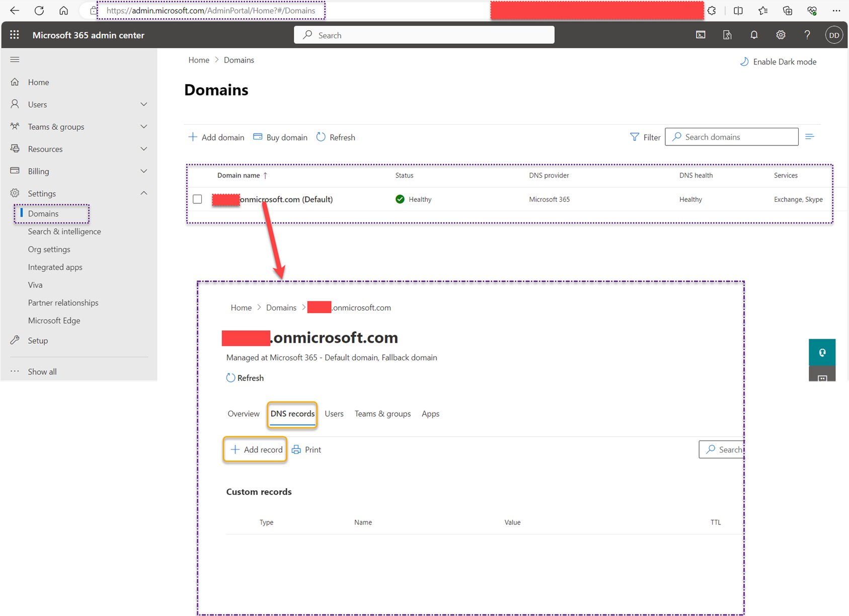This screenshot has width=849, height=616.
Task: Click Buy domain
Action: (x=280, y=137)
